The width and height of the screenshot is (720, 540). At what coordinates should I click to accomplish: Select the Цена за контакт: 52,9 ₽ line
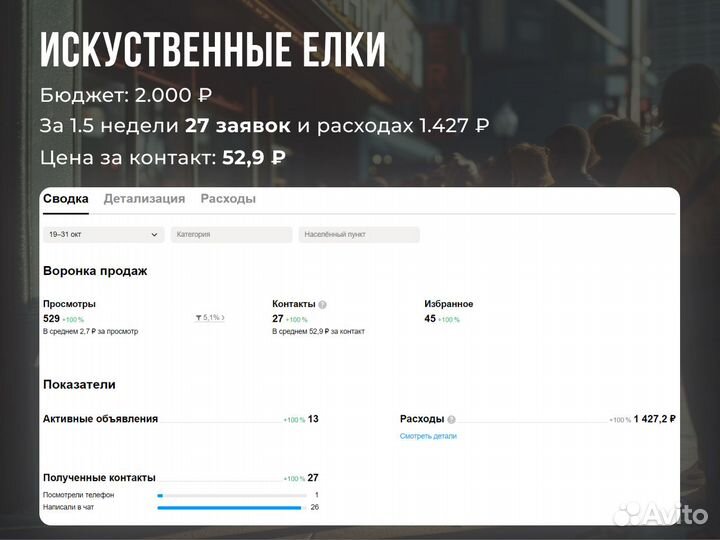point(163,158)
